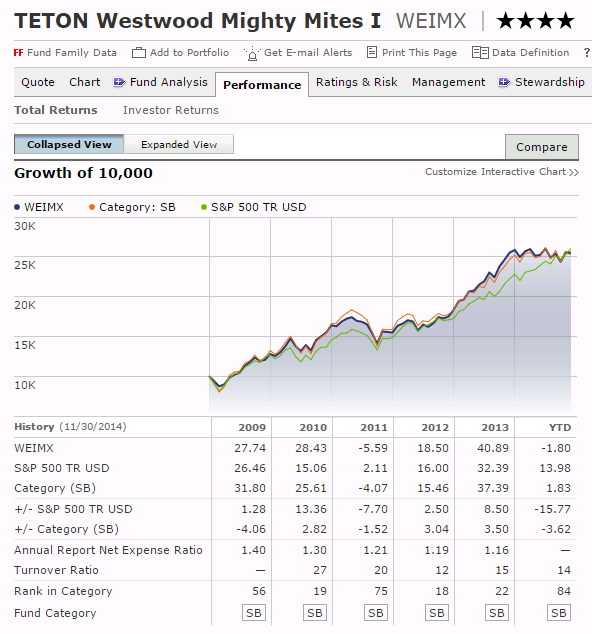Click the History (11/30/2014) label
This screenshot has width=592, height=634.
pyautogui.click(x=70, y=427)
